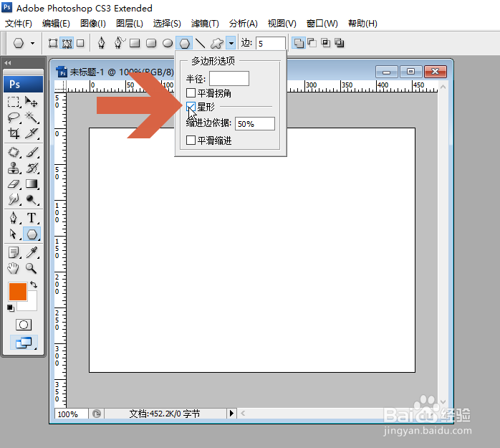Image resolution: width=500 pixels, height=448 pixels.
Task: Choose Fill Pixels mode in options bar
Action: 80,43
